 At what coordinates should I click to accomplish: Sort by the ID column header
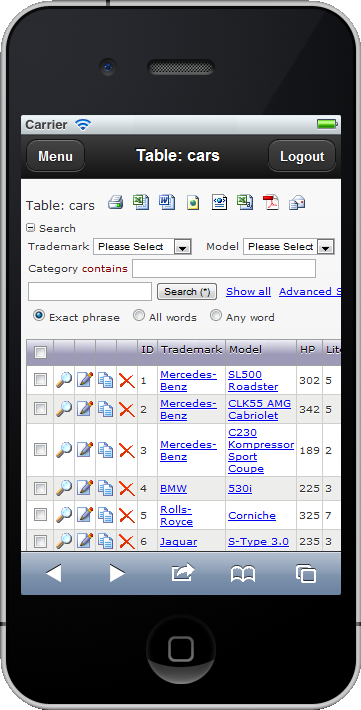point(148,350)
